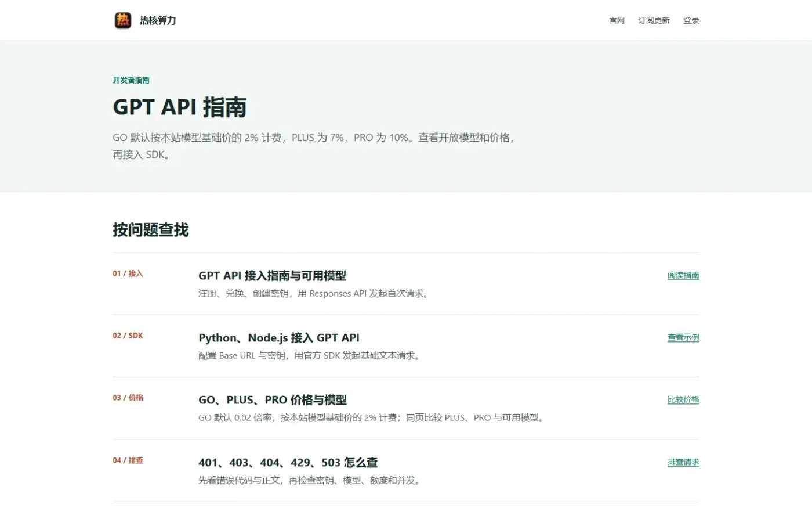The image size is (812, 508).
Task: Click the description starting 注册、兑换、创建密钥
Action: click(314, 294)
